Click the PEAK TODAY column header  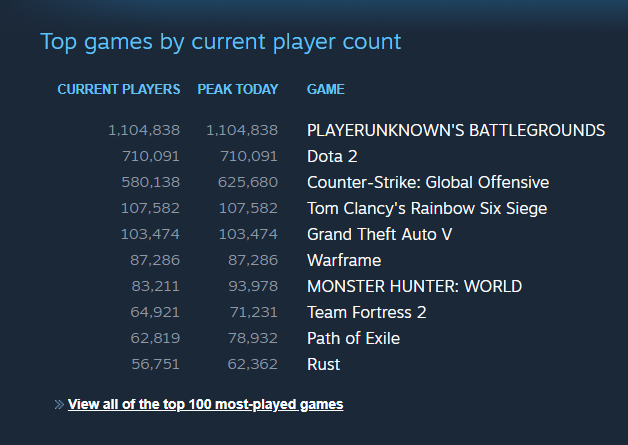click(238, 89)
